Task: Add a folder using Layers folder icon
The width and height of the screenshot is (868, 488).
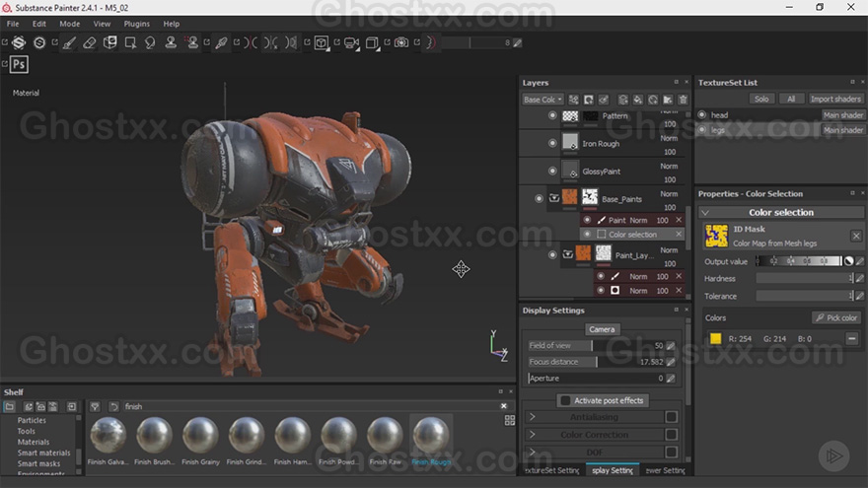Action: [x=668, y=100]
